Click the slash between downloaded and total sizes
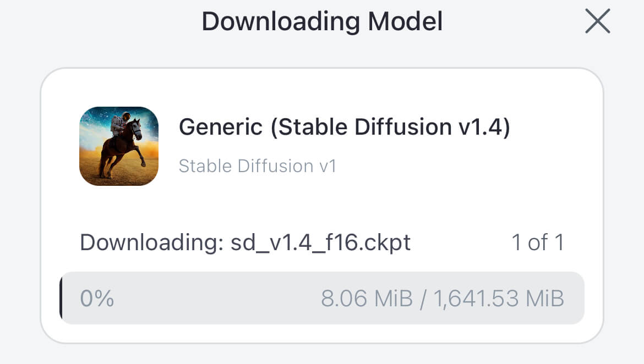The image size is (644, 364). coord(423,299)
